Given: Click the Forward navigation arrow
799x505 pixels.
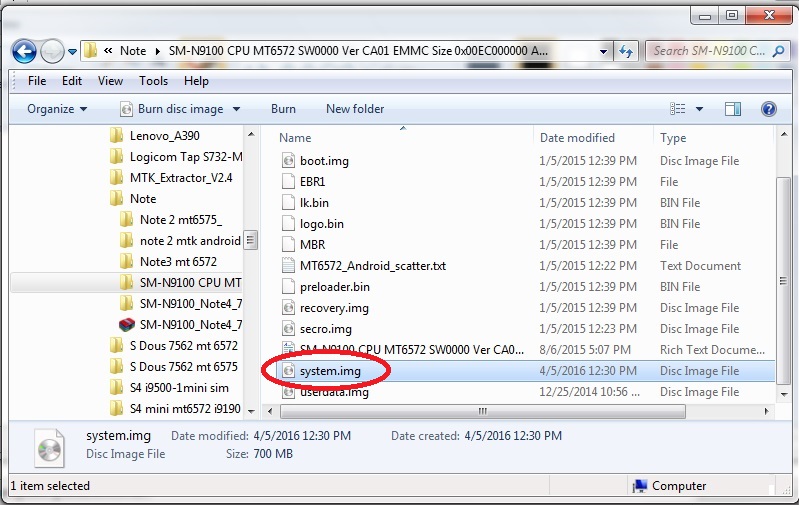Looking at the screenshot, I should pyautogui.click(x=52, y=51).
